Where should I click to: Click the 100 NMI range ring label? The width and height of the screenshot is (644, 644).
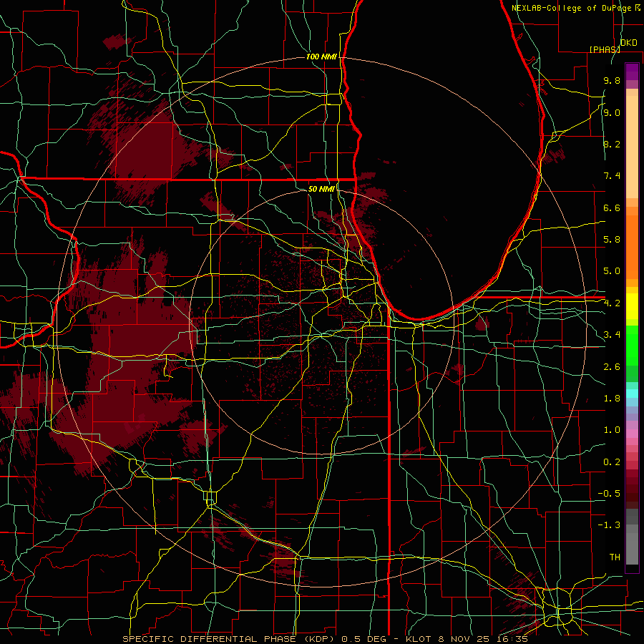coord(321,57)
